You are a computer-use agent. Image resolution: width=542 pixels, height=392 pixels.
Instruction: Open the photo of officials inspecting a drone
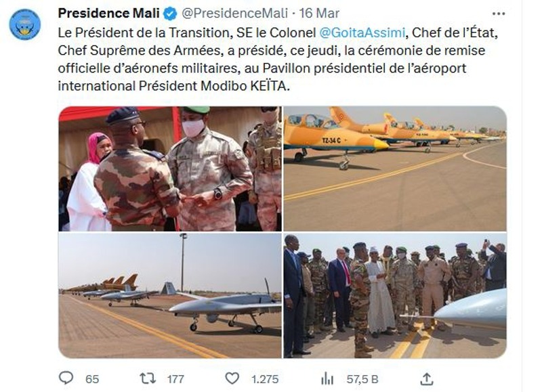(x=396, y=297)
